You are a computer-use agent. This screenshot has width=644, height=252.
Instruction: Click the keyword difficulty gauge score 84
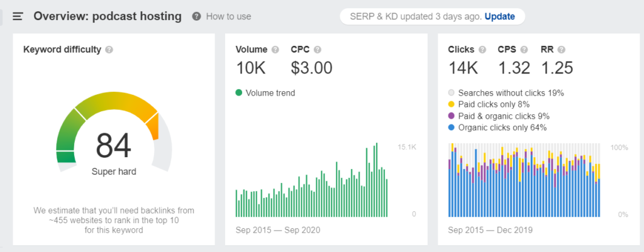click(114, 145)
